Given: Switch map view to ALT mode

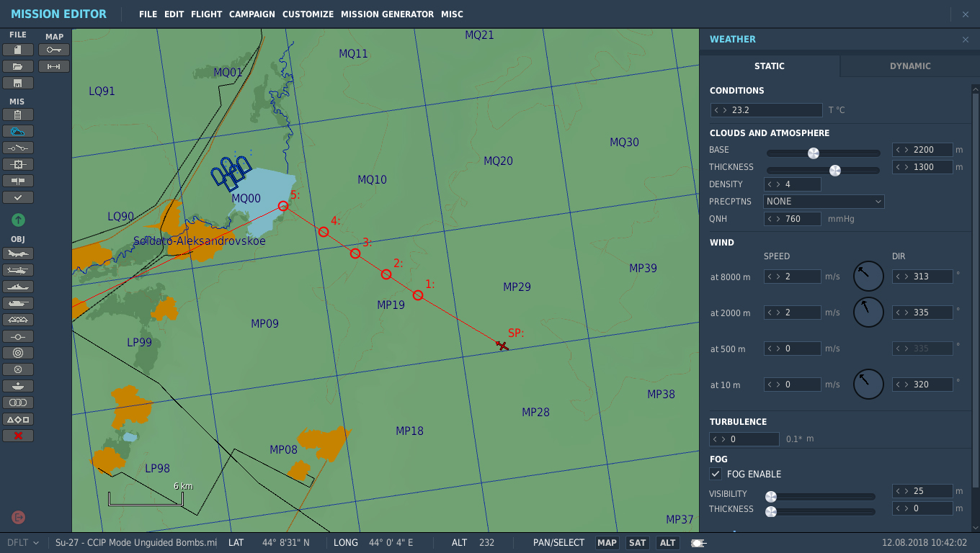Looking at the screenshot, I should tap(668, 543).
